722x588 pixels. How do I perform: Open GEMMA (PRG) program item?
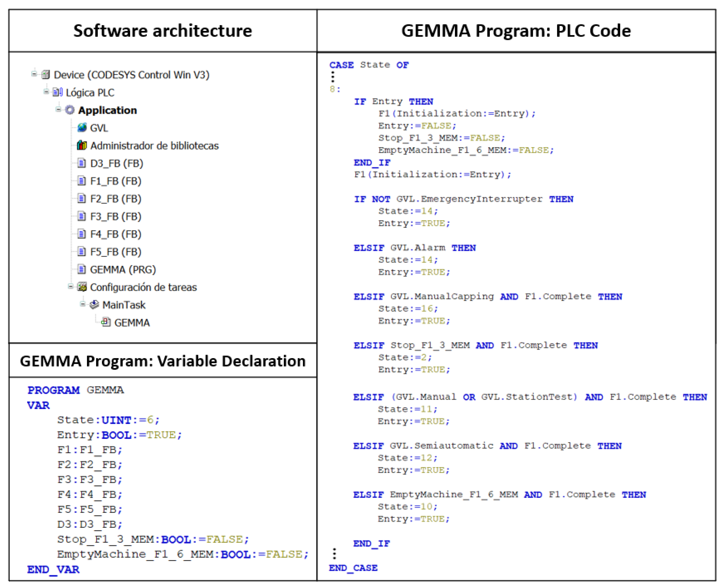pyautogui.click(x=123, y=270)
